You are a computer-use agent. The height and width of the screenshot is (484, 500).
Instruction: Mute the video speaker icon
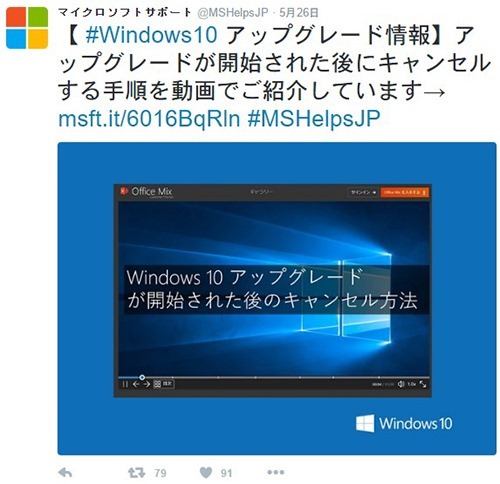(401, 384)
